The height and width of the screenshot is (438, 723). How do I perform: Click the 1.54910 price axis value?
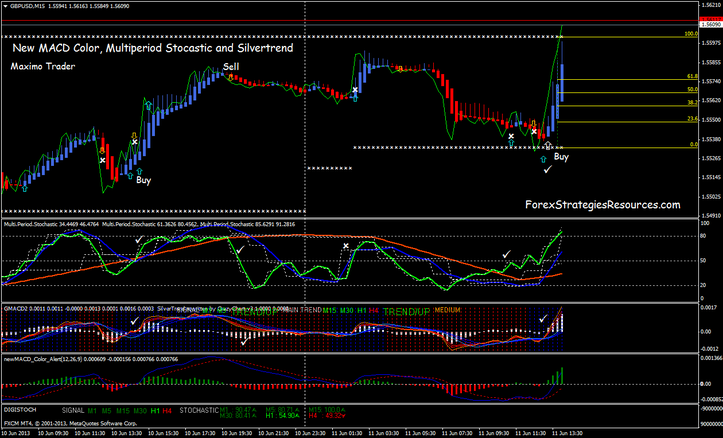coord(712,215)
